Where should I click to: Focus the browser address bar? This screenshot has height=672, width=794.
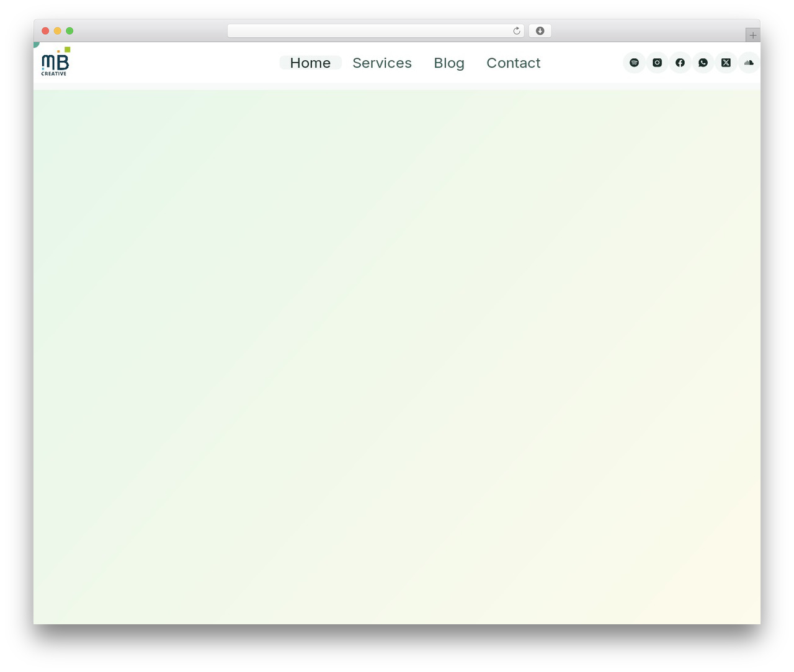pos(375,31)
